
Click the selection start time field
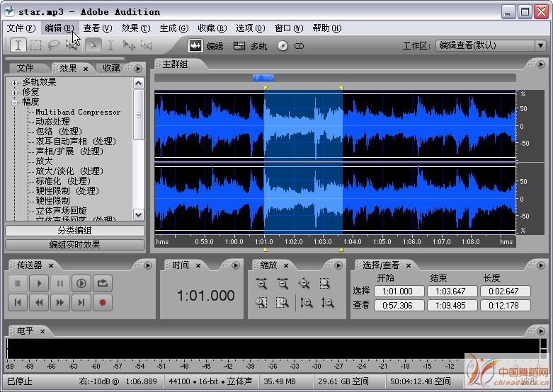coord(399,292)
